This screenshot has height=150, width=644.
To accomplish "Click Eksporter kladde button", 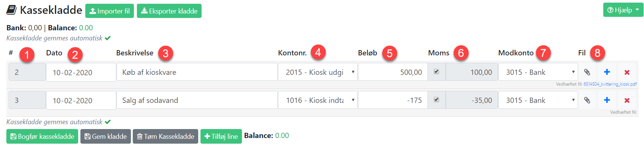I will 169,11.
